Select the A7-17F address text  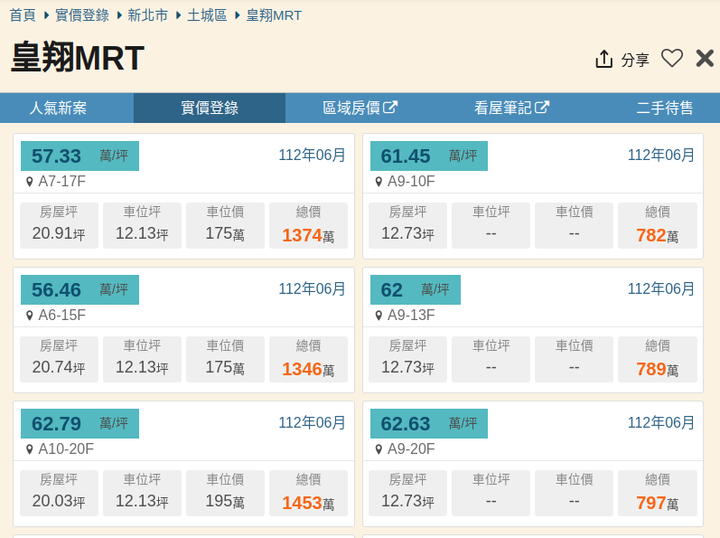coord(62,181)
